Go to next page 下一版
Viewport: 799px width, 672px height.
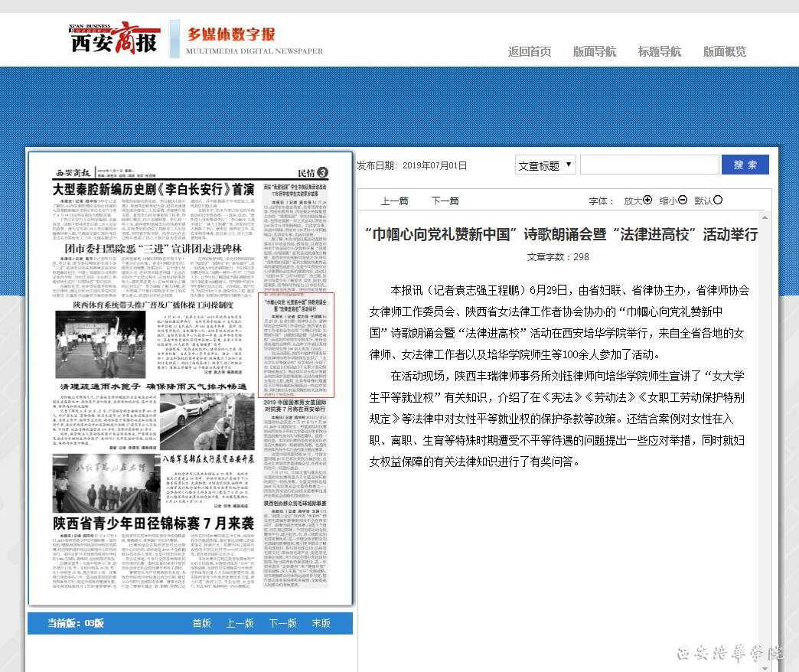point(282,623)
